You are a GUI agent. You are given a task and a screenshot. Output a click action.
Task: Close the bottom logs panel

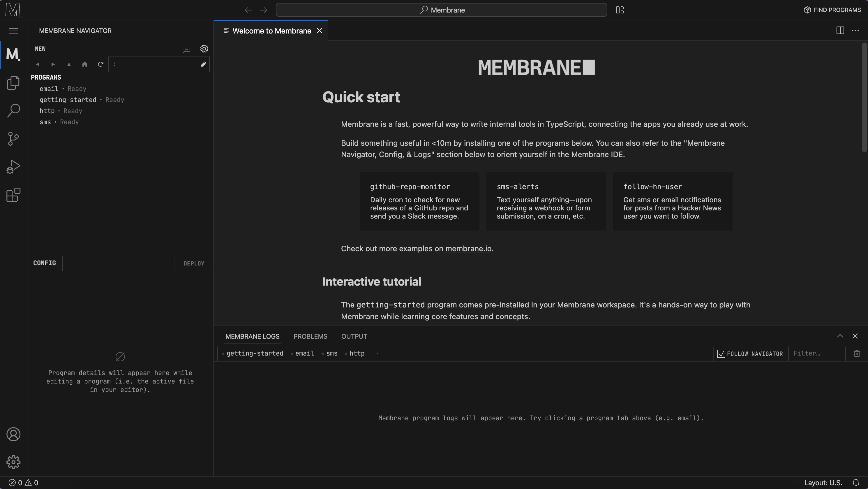tap(855, 336)
